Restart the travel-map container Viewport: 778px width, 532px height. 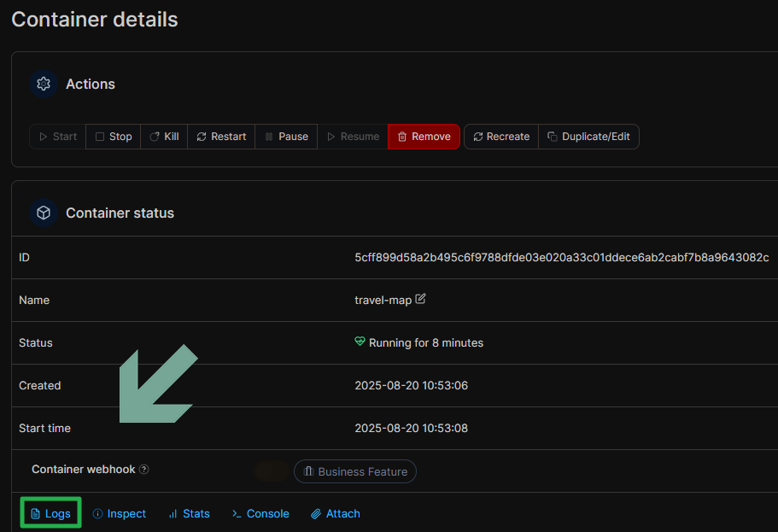pyautogui.click(x=221, y=137)
